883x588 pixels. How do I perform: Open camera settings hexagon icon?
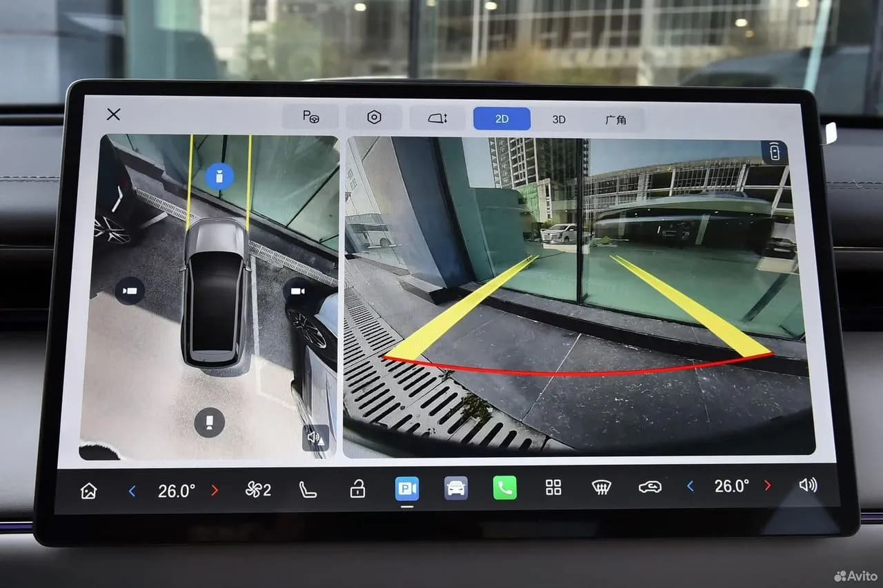[x=374, y=117]
